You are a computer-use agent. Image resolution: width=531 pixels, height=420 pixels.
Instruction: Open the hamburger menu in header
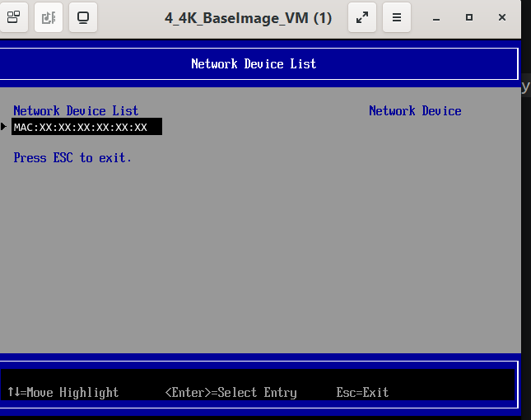[x=397, y=17]
